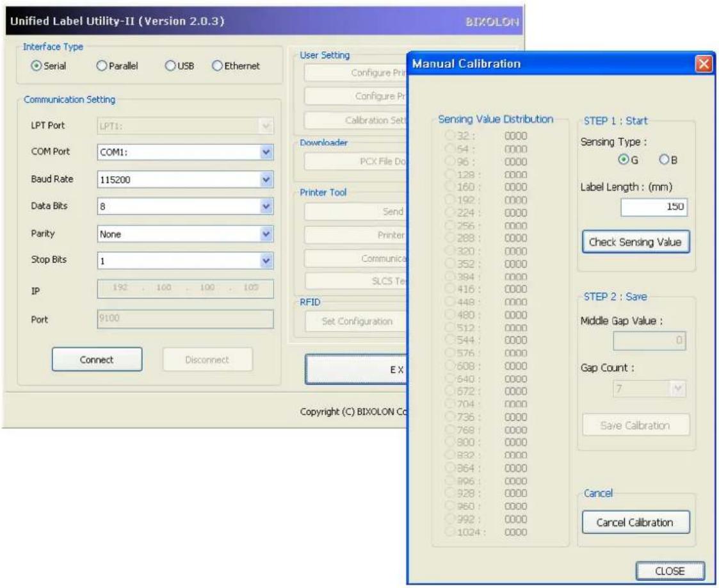Click the Middle Gap Value field
The width and height of the screenshot is (719, 588).
649,341
